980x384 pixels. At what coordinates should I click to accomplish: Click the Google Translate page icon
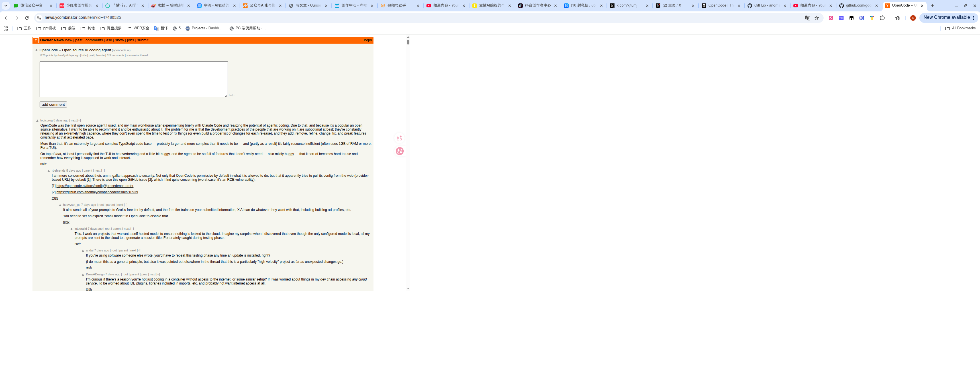pos(807,18)
